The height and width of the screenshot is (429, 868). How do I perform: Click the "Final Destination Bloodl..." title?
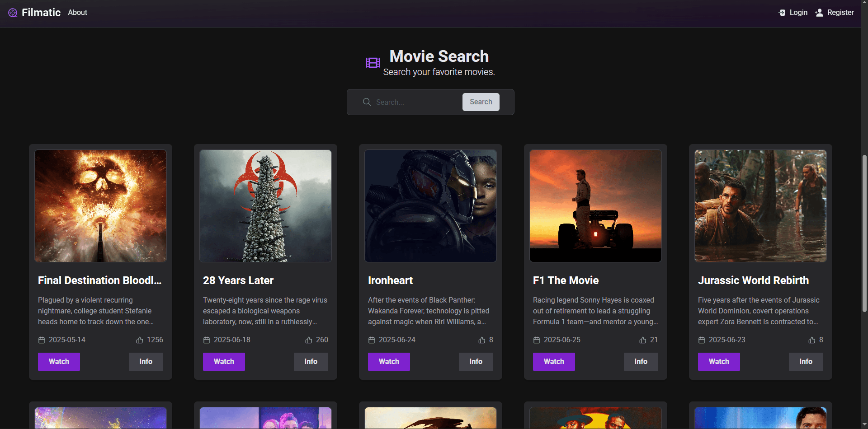(99, 280)
